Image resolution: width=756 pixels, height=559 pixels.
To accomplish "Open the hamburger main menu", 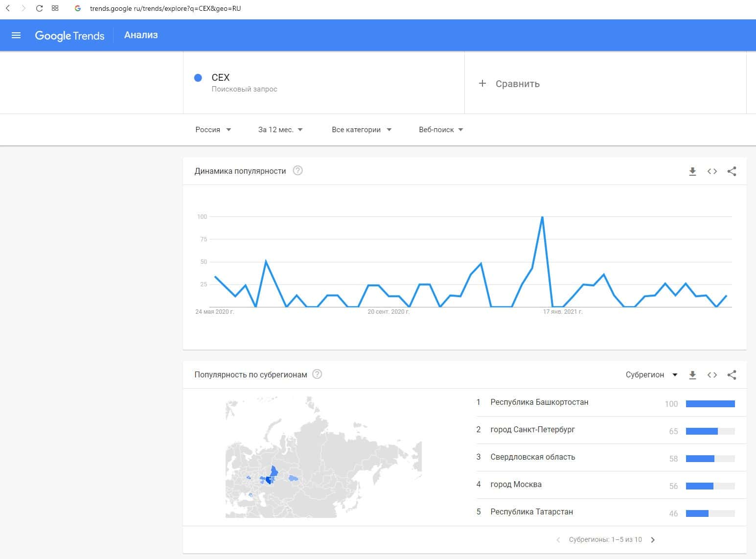I will [16, 35].
